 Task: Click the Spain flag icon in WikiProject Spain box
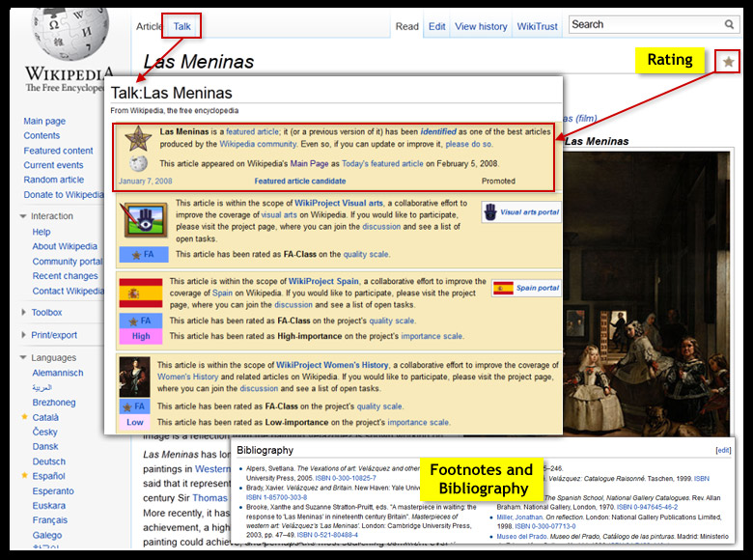click(139, 294)
